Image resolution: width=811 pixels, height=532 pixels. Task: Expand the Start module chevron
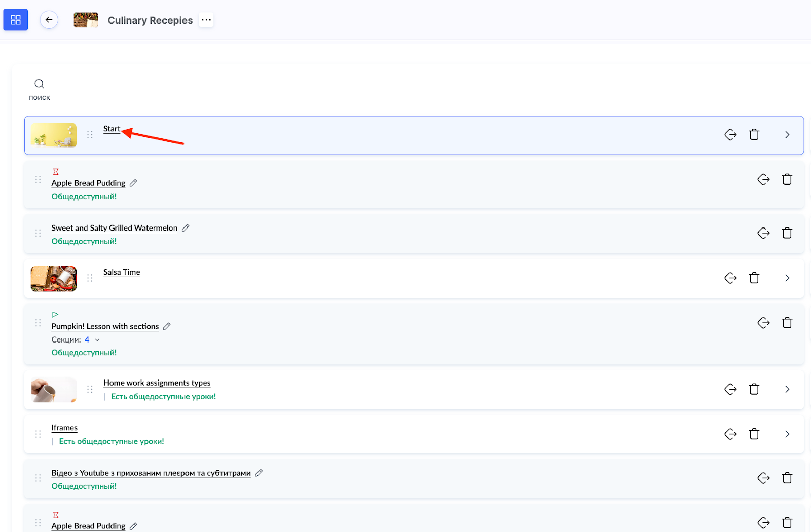[787, 135]
